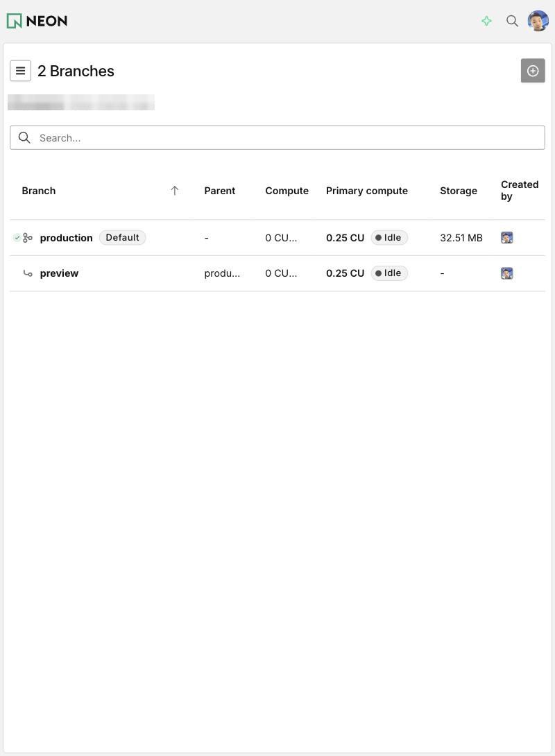Click 0.25 CU in the preview row
Screen dimensions: 555x756
pyautogui.click(x=345, y=273)
